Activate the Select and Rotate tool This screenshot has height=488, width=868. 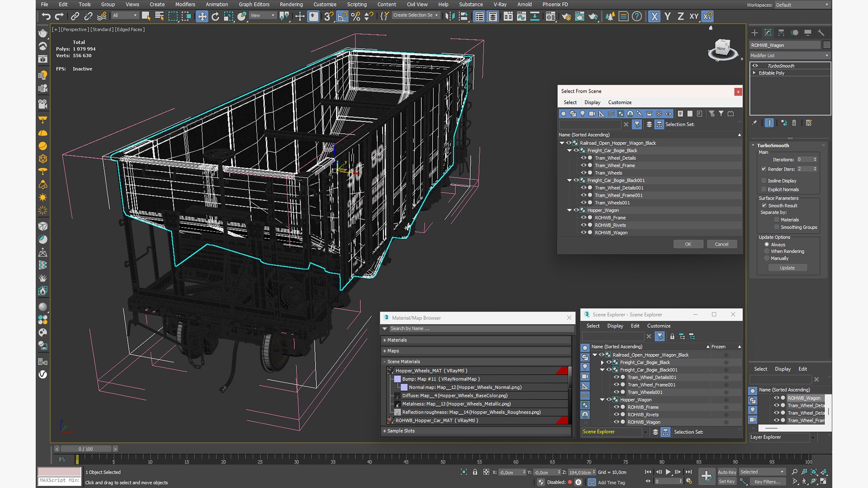(215, 17)
